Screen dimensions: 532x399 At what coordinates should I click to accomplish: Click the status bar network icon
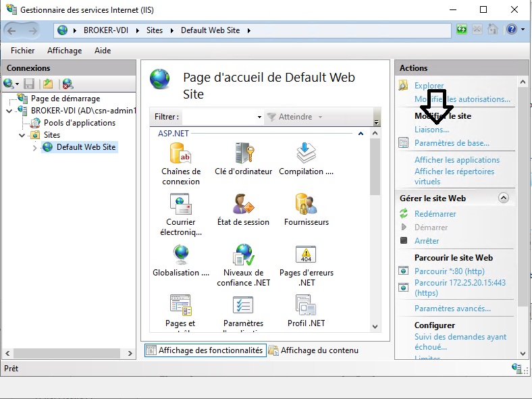516,368
